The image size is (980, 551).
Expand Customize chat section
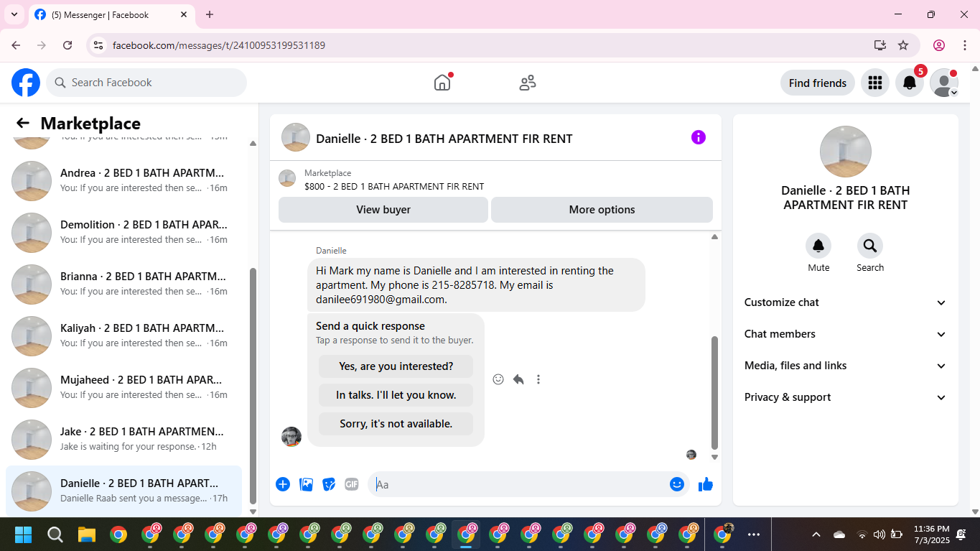click(x=846, y=302)
